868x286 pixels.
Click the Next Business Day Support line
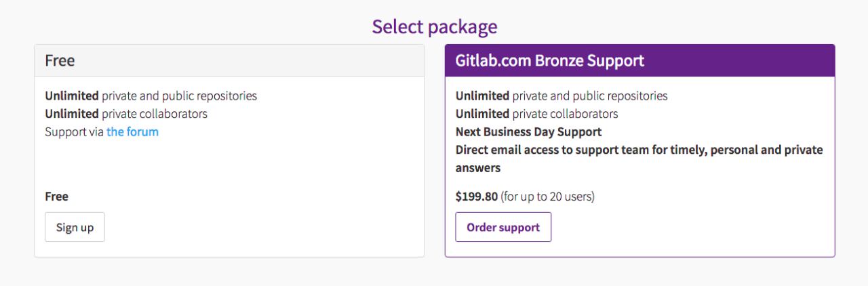528,131
